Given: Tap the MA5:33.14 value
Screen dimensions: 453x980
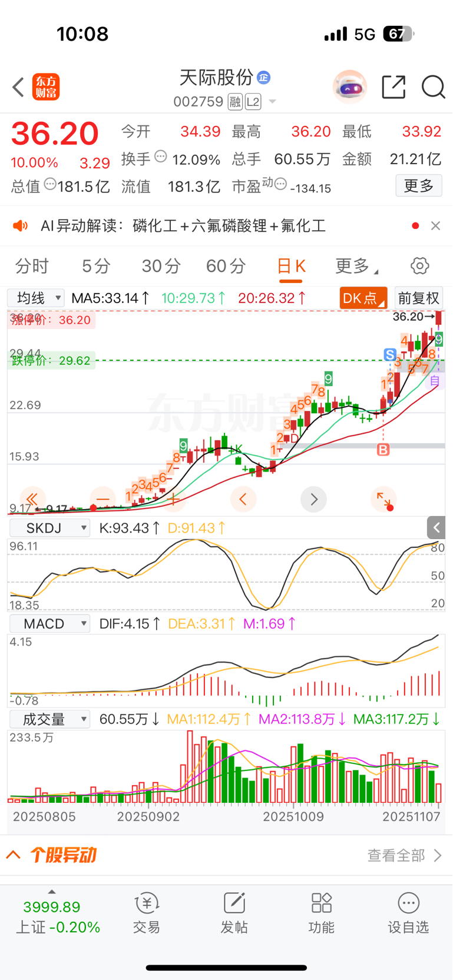Looking at the screenshot, I should click(x=110, y=298).
